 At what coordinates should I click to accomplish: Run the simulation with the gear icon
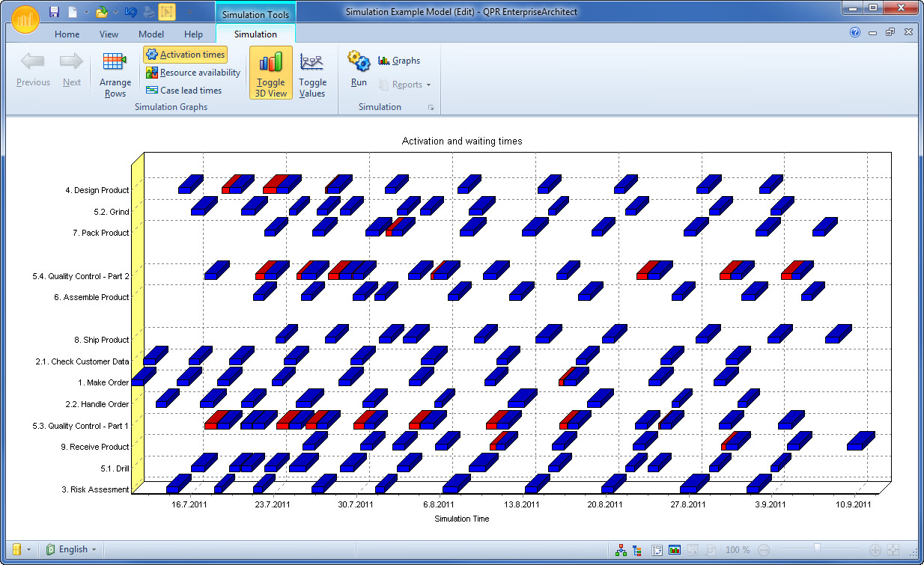click(x=358, y=67)
